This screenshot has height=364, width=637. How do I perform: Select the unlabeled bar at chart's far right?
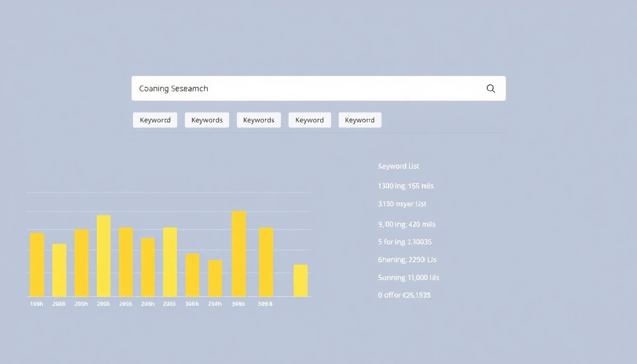[x=300, y=281]
